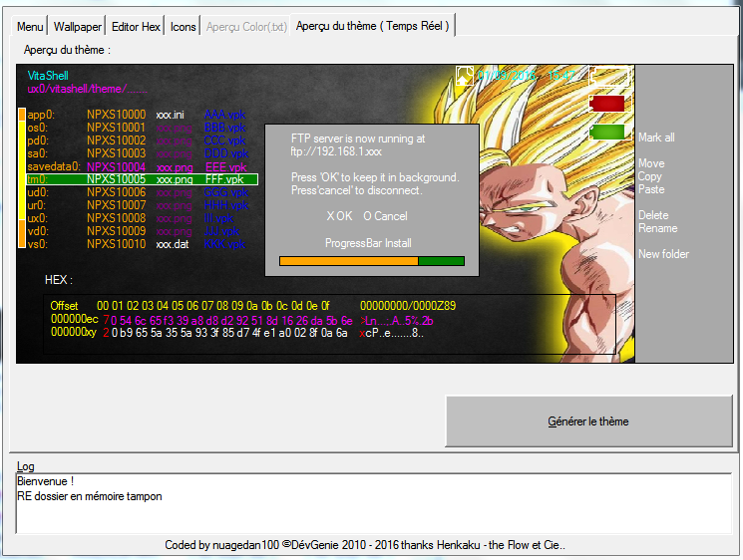Click the NPXS10005 highlighted entry
The height and width of the screenshot is (560, 743).
pyautogui.click(x=116, y=179)
